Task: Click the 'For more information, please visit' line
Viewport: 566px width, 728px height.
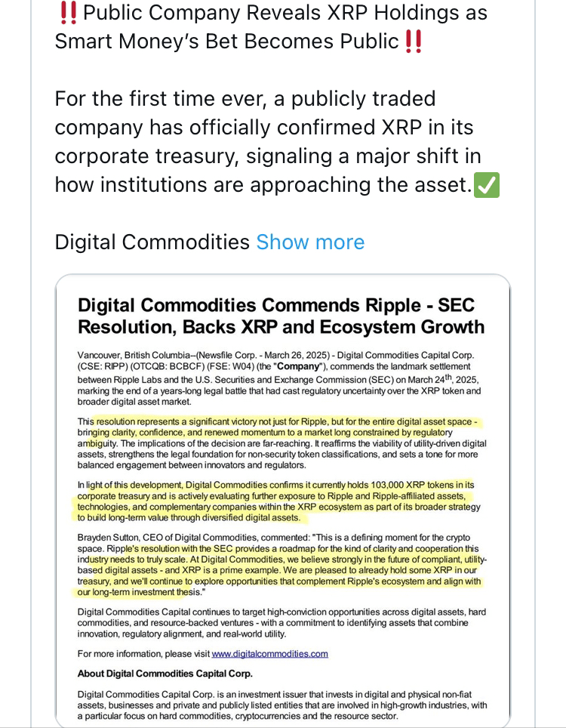Action: point(203,654)
